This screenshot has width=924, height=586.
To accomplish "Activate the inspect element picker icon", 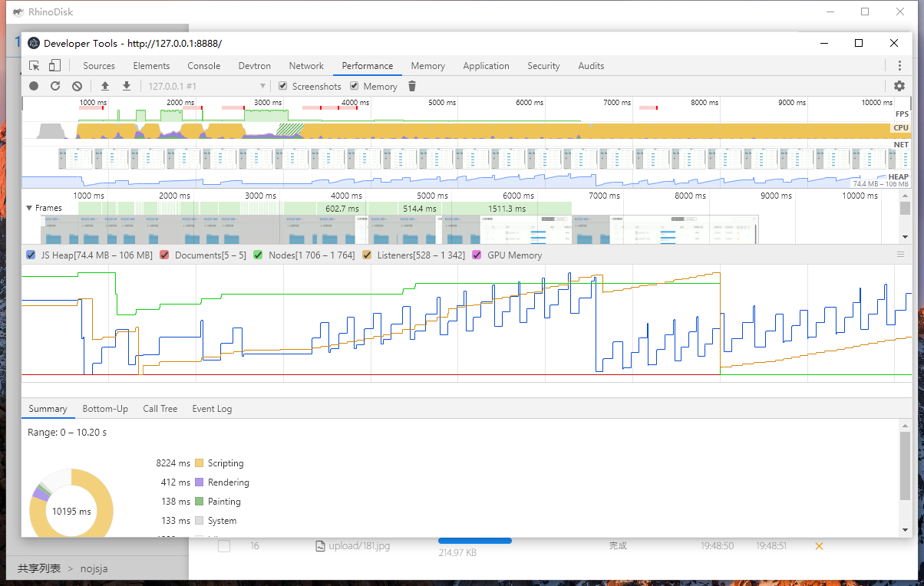I will (35, 66).
